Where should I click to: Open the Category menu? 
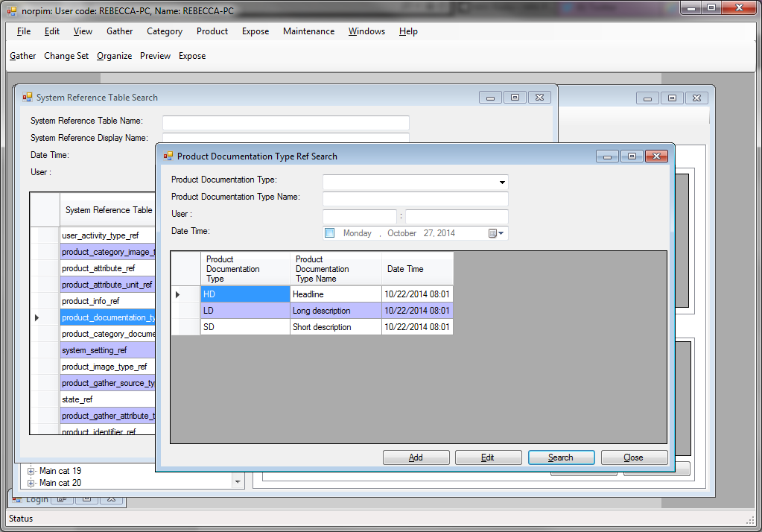[x=165, y=31]
